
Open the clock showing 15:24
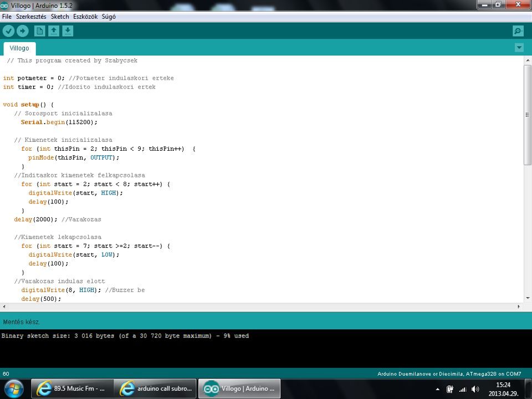click(x=503, y=389)
